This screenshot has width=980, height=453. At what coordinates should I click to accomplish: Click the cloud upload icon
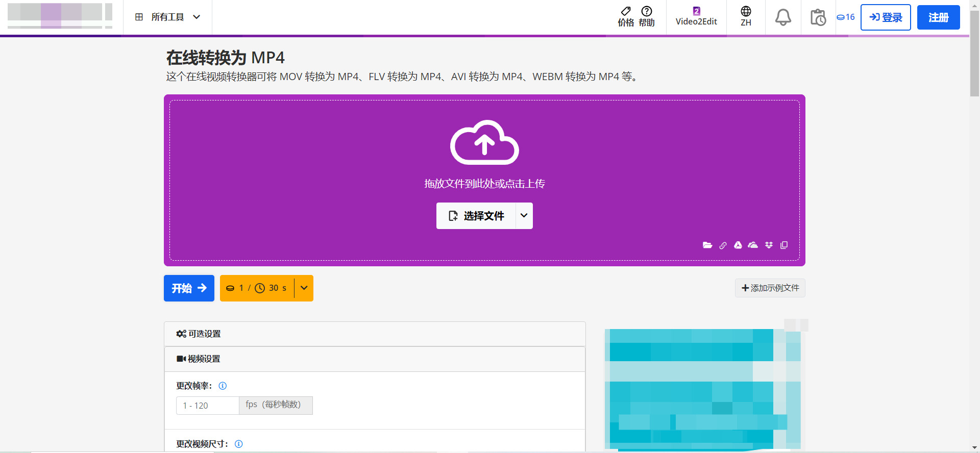pos(484,142)
